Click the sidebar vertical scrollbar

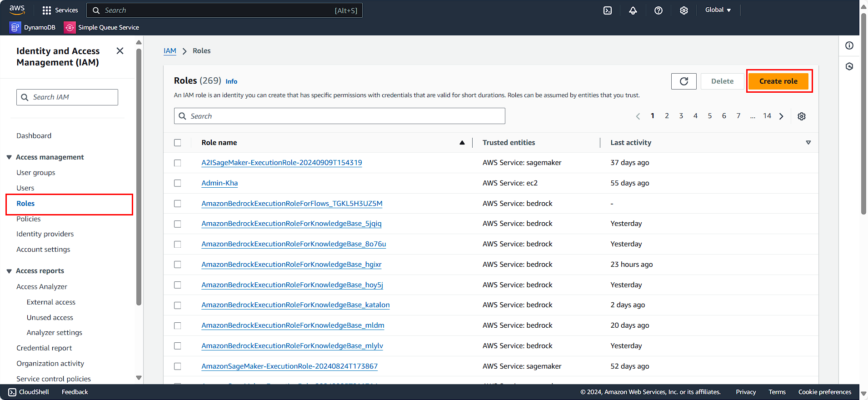[139, 177]
